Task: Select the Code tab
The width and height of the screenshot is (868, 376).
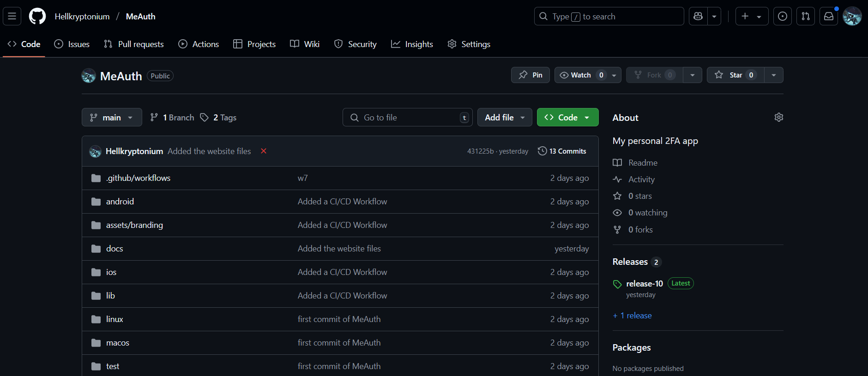Action: pos(24,44)
